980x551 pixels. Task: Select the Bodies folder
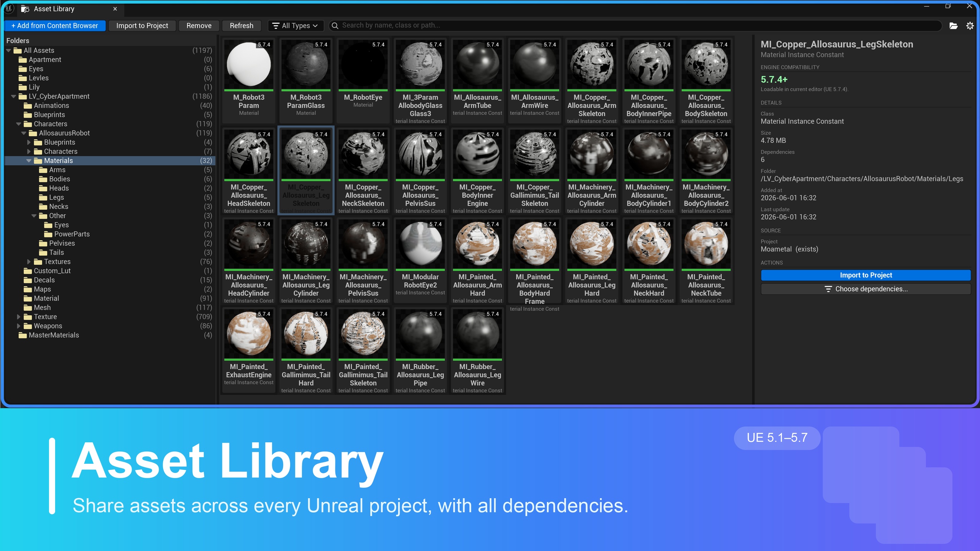point(110,179)
